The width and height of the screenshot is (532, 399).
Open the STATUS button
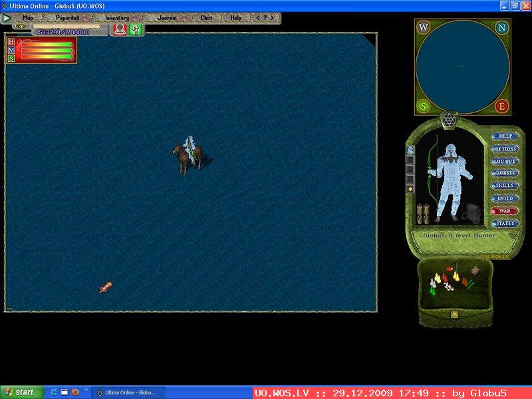(x=505, y=223)
